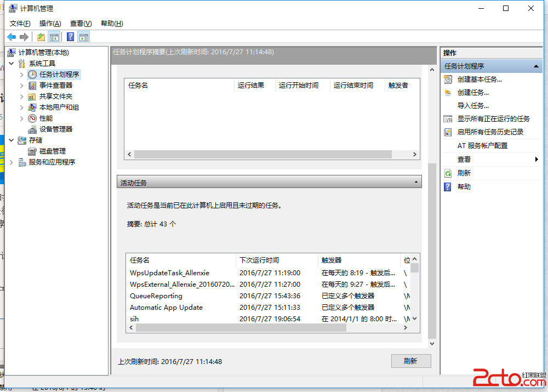Click the forward arrow navigation icon
This screenshot has height=392, width=548.
pos(24,37)
